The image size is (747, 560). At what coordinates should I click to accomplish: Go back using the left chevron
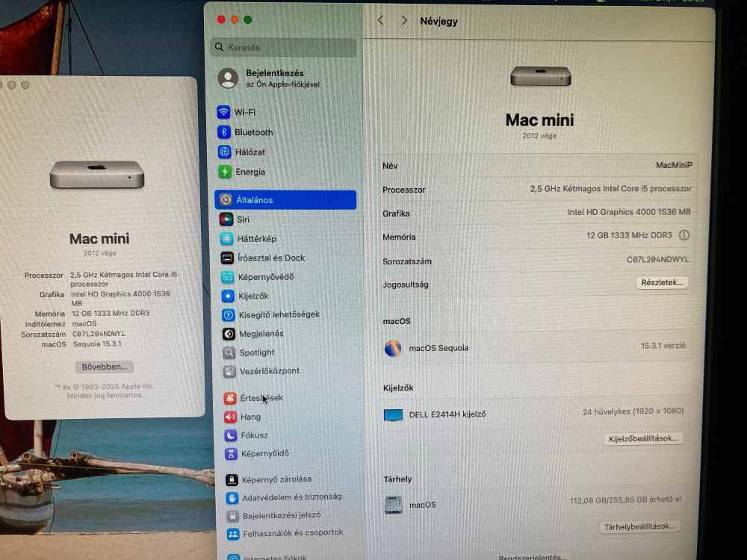click(x=381, y=21)
